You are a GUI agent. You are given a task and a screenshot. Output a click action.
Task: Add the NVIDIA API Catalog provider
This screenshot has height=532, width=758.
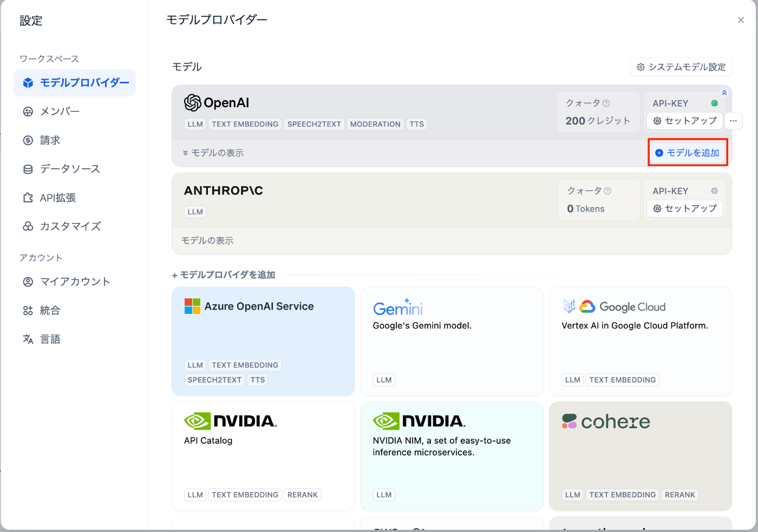tap(263, 456)
